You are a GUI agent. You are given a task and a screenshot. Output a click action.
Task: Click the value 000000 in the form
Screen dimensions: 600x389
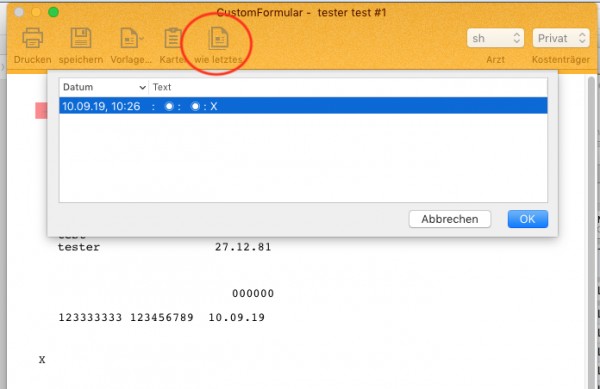pos(253,293)
